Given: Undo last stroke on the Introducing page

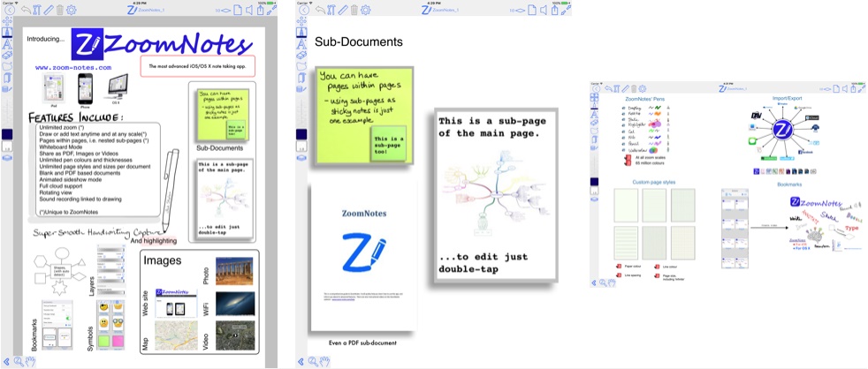Looking at the screenshot, I should point(26,10).
